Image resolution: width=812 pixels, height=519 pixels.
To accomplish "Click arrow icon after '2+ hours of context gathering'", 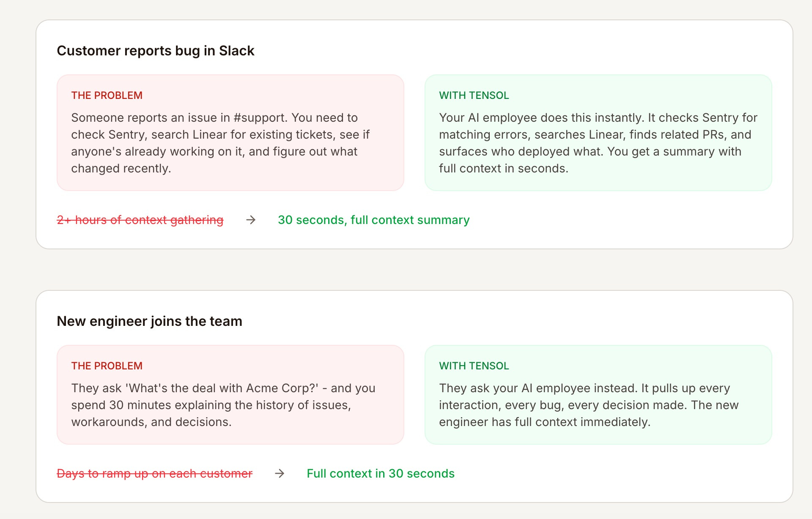I will pos(251,220).
